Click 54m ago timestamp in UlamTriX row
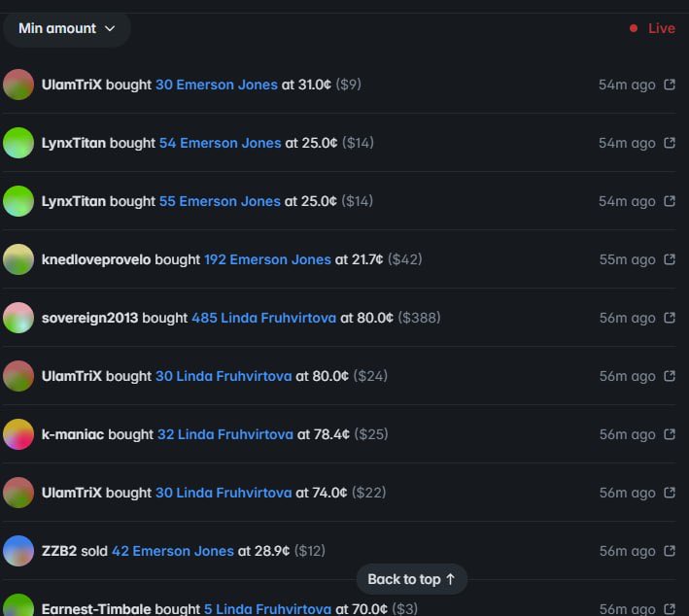Screen dimensions: 689x616 tap(627, 85)
